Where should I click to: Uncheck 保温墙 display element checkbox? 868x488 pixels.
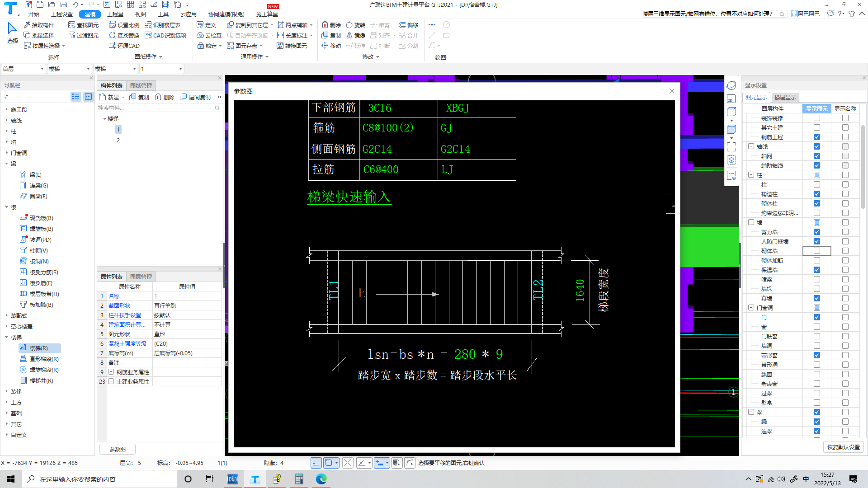[x=817, y=270]
